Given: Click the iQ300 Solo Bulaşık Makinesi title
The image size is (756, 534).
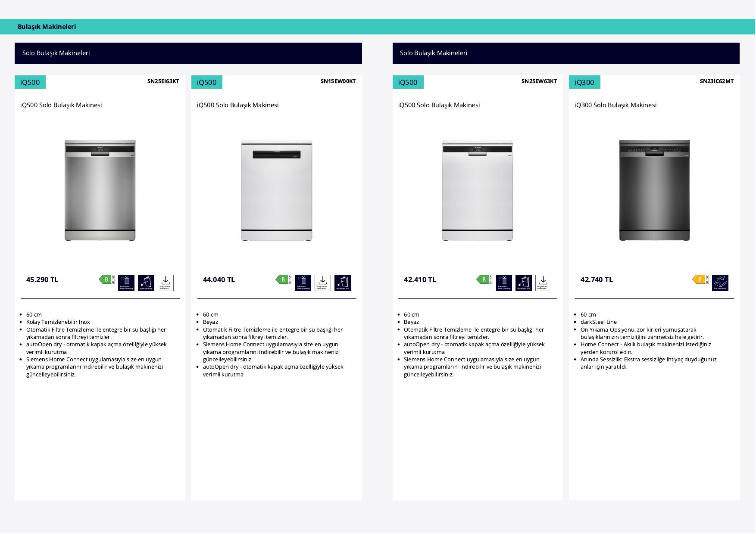Looking at the screenshot, I should click(615, 105).
